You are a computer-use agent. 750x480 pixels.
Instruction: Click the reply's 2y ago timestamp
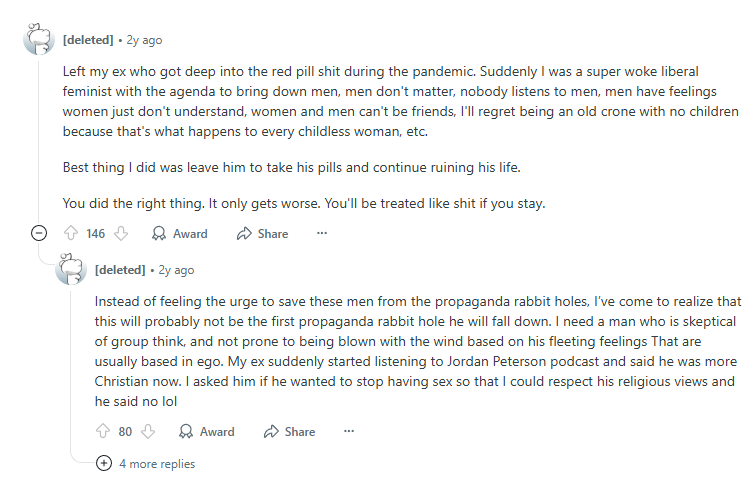coord(176,270)
